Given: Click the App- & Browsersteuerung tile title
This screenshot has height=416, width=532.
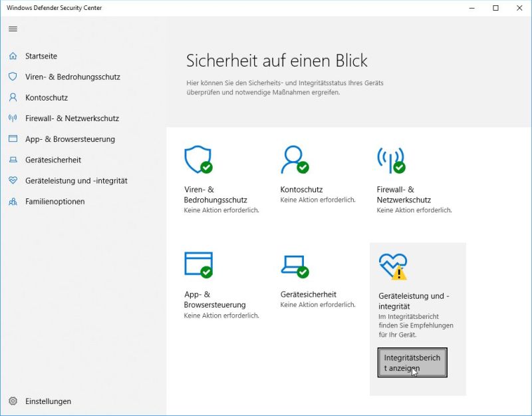Looking at the screenshot, I should [215, 300].
